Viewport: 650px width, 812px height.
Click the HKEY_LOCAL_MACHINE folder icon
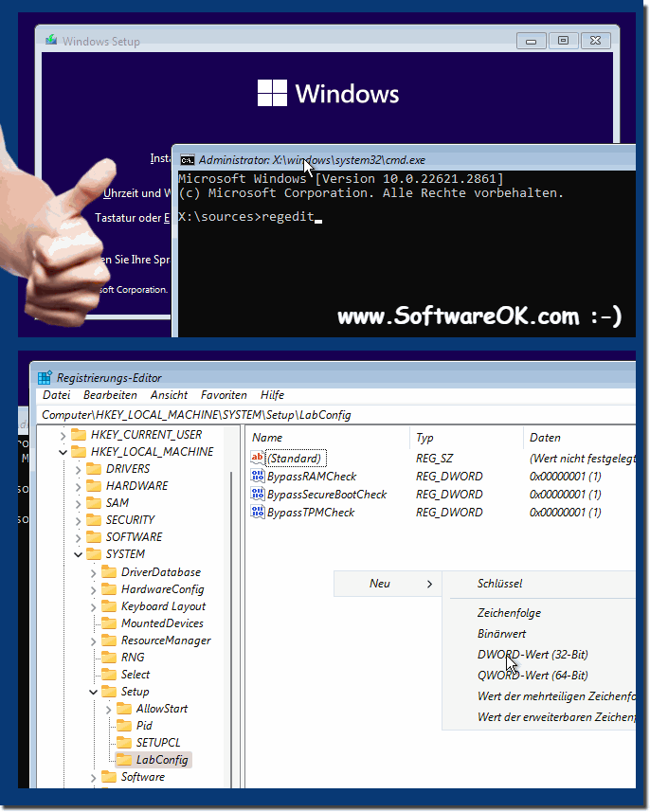click(x=79, y=451)
